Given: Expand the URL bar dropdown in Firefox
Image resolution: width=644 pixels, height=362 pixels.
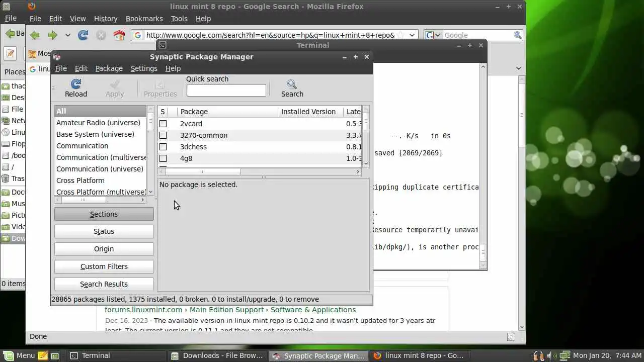Looking at the screenshot, I should [412, 35].
